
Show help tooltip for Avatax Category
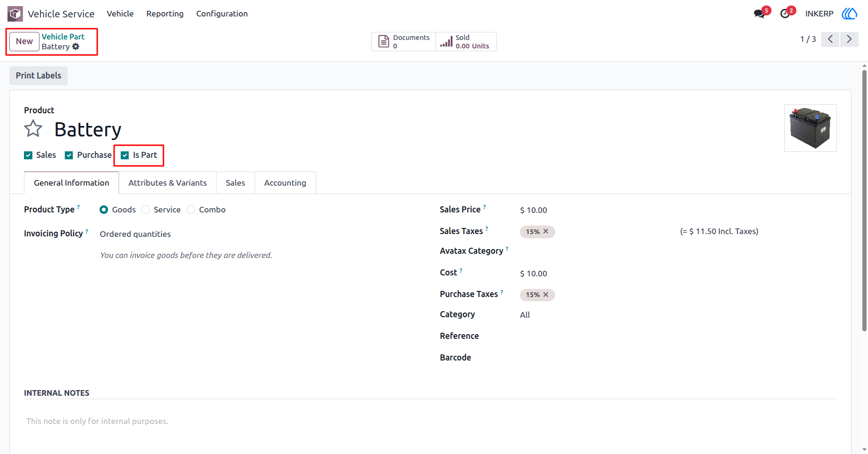tap(507, 248)
